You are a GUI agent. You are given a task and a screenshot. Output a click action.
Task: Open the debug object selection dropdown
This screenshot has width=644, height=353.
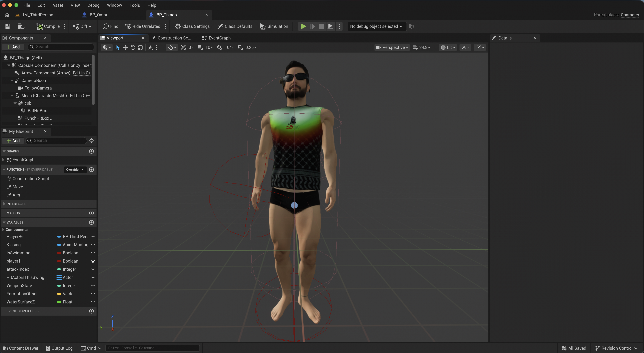pyautogui.click(x=376, y=26)
